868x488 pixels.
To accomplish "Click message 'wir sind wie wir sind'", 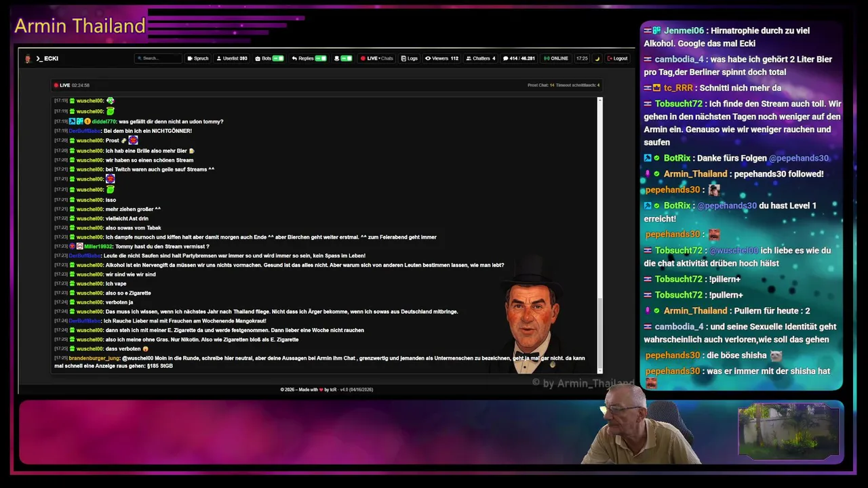I will 130,274.
